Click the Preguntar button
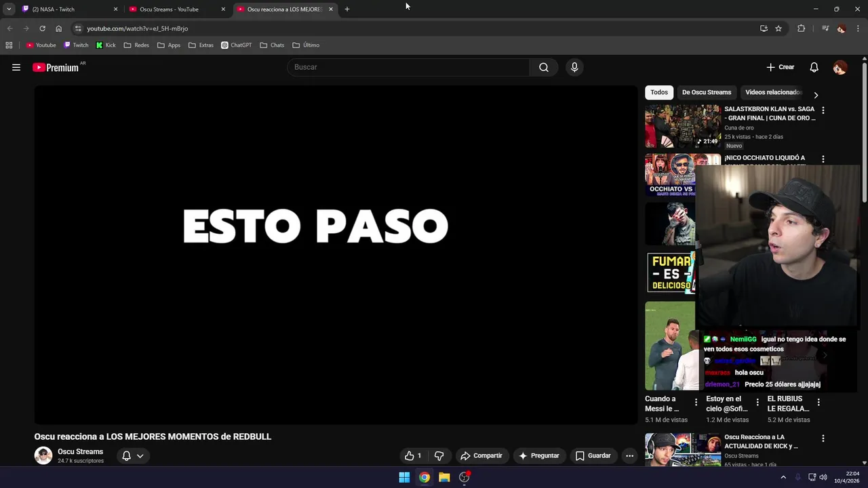This screenshot has height=488, width=868. click(539, 455)
